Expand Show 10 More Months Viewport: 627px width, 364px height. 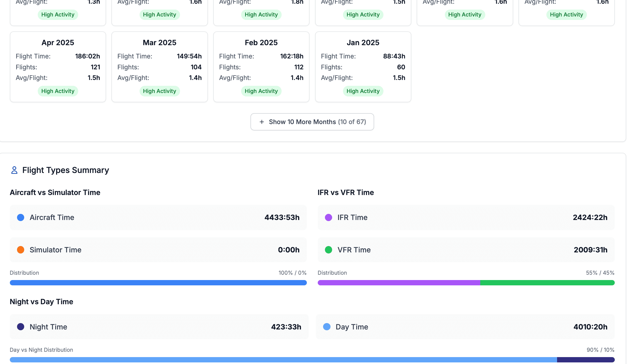[x=312, y=122]
